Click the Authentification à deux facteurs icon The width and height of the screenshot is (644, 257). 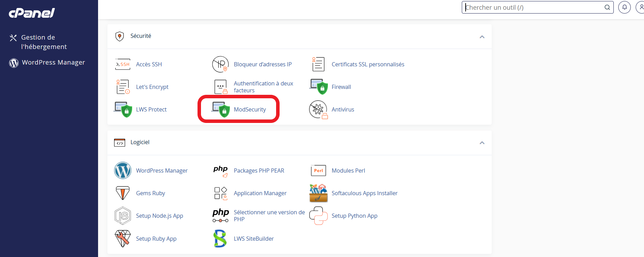(220, 87)
